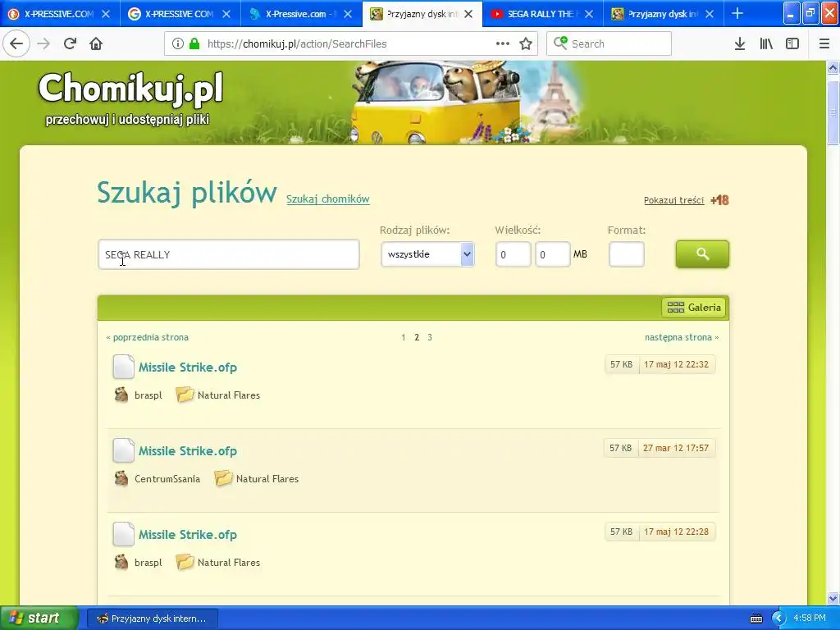Open the keyboard icon in system tray
Screen dimensions: 840x630
(x=756, y=619)
